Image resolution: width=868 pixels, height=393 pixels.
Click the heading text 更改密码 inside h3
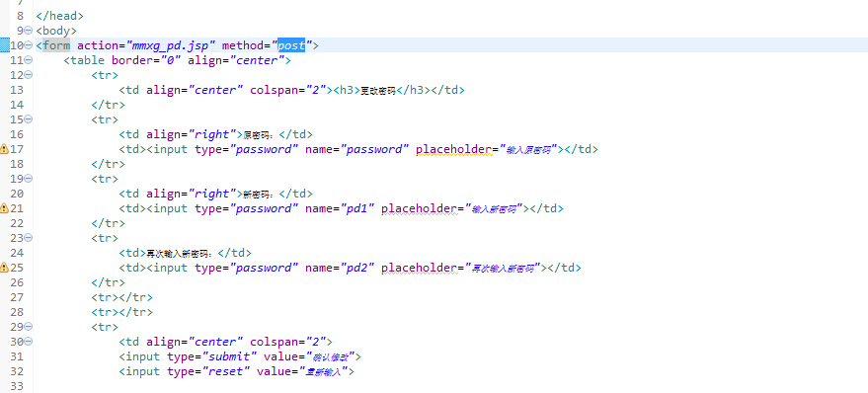(x=378, y=90)
